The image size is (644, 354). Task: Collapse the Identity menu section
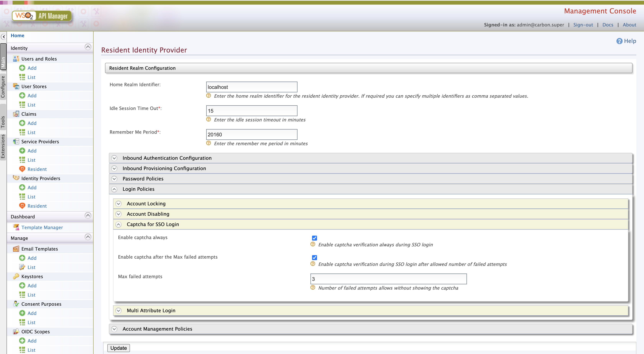click(88, 47)
